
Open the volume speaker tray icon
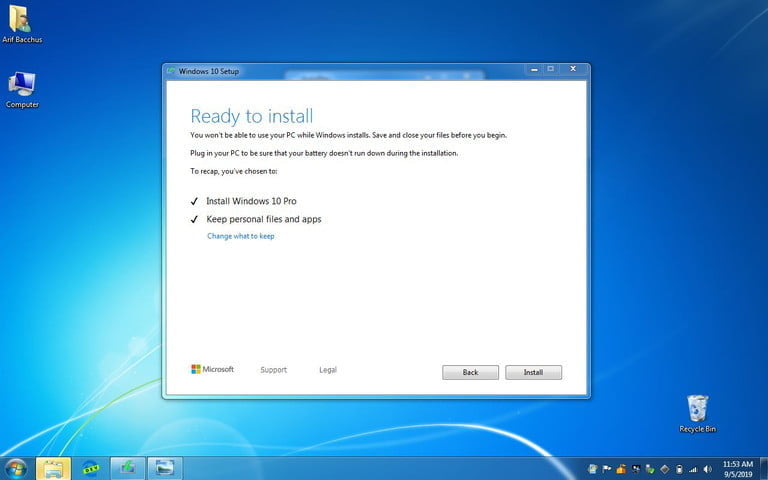[707, 469]
